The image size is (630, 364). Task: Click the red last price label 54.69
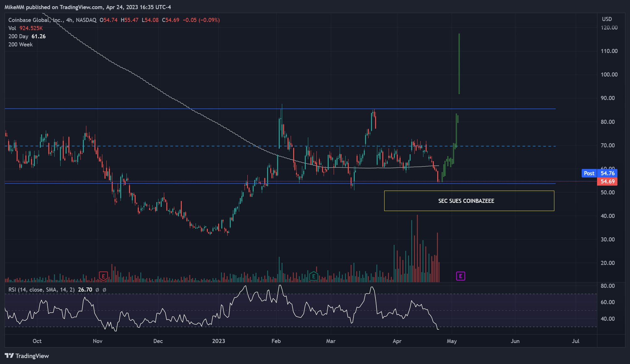click(607, 181)
